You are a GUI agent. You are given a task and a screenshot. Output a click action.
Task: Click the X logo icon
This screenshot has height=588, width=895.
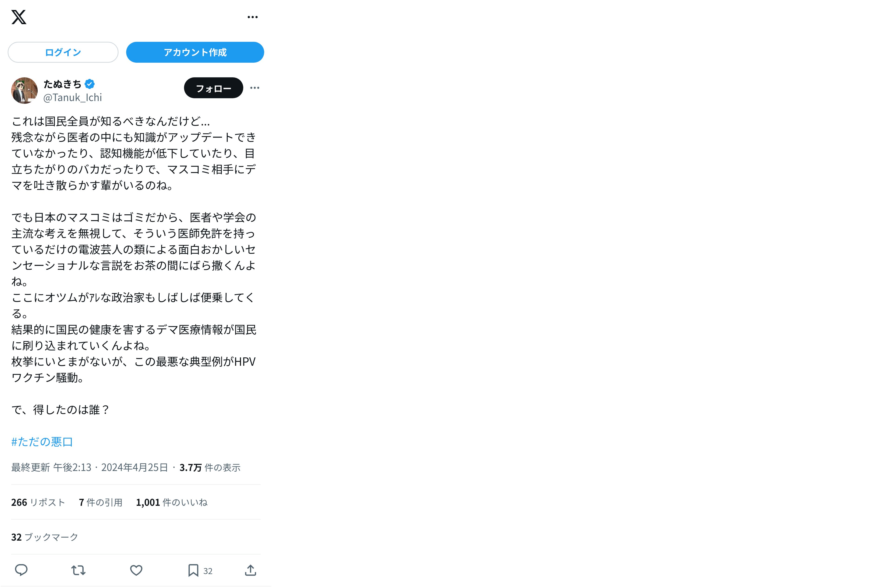pos(19,17)
